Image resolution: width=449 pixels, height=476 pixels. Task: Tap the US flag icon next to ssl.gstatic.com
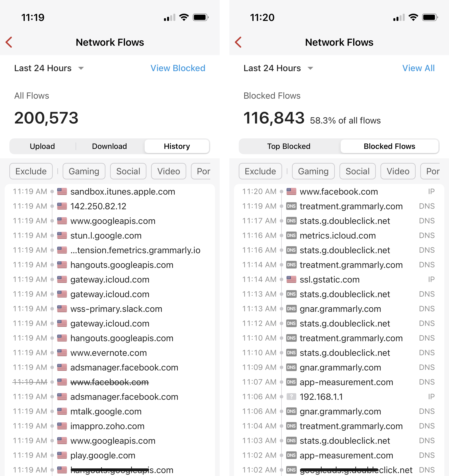coord(291,279)
